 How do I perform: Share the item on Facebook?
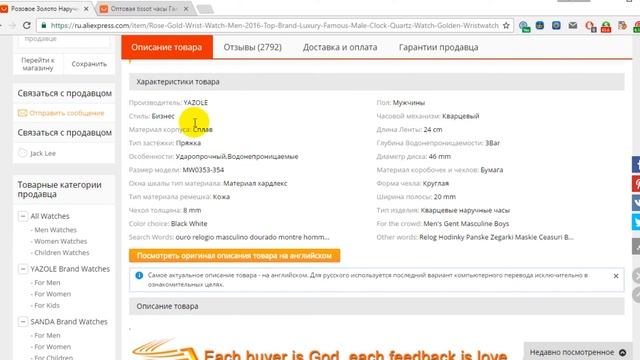[636, 164]
